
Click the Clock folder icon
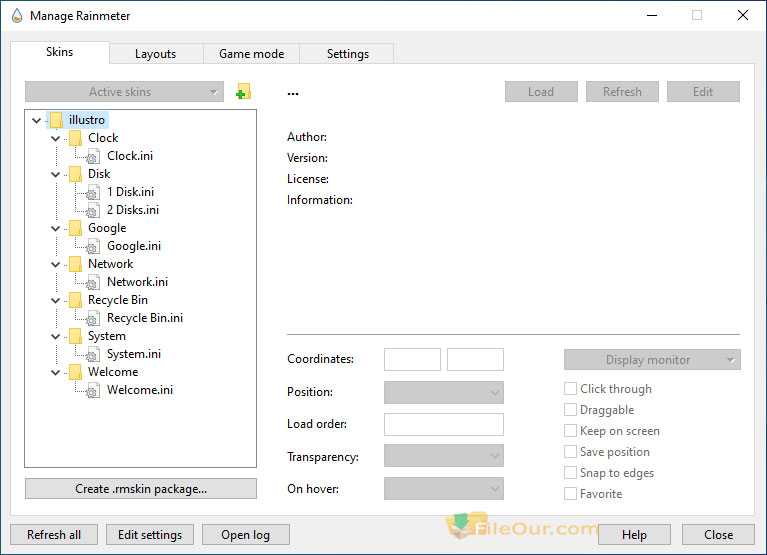[x=75, y=138]
